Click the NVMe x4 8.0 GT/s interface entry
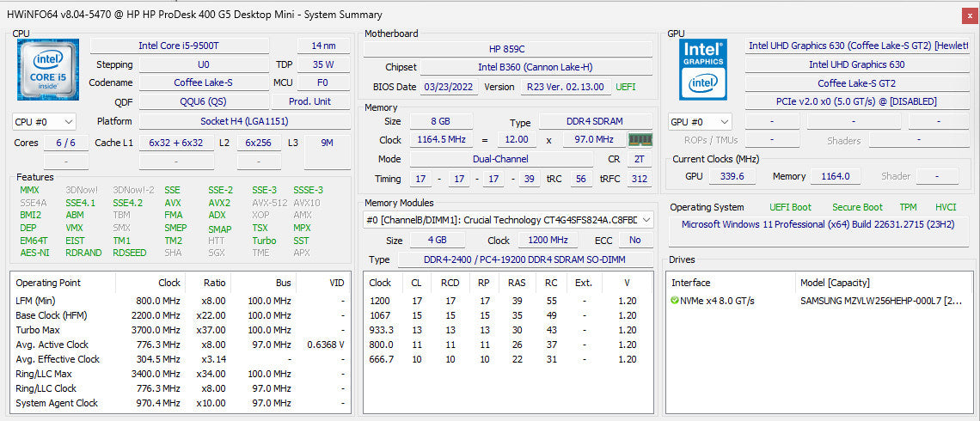The height and width of the screenshot is (421, 980). click(718, 301)
